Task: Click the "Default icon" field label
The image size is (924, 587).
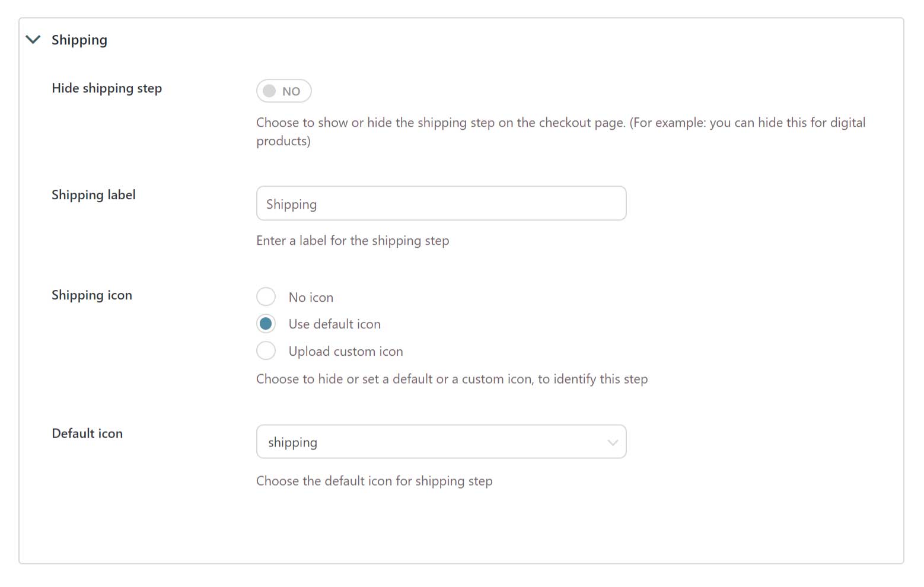Action: click(x=87, y=433)
